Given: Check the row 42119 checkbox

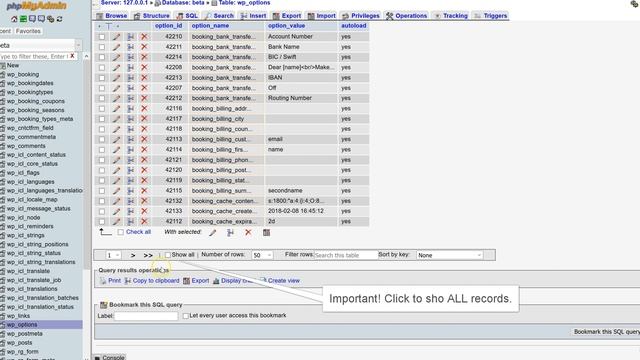Looking at the screenshot, I should tap(102, 180).
